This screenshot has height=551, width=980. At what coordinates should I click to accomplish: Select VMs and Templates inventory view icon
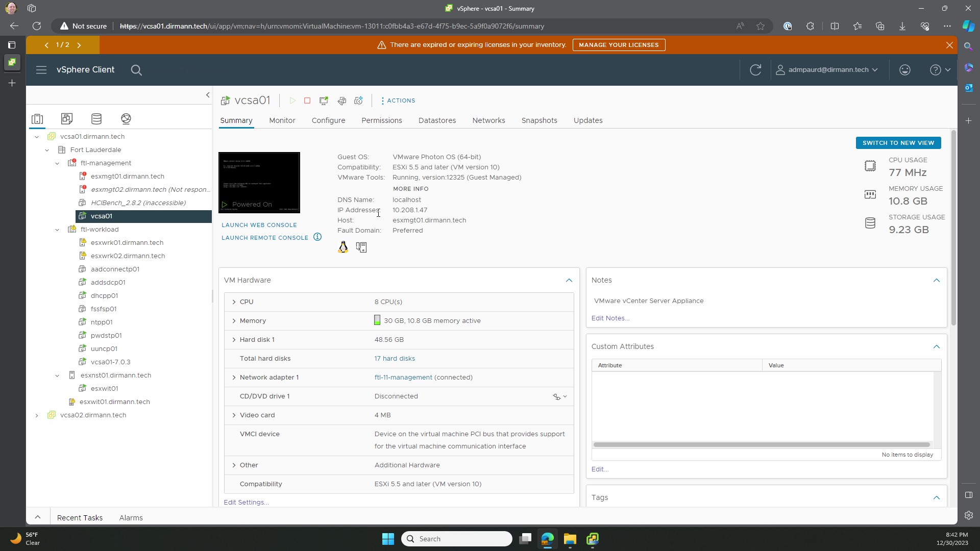(x=67, y=119)
